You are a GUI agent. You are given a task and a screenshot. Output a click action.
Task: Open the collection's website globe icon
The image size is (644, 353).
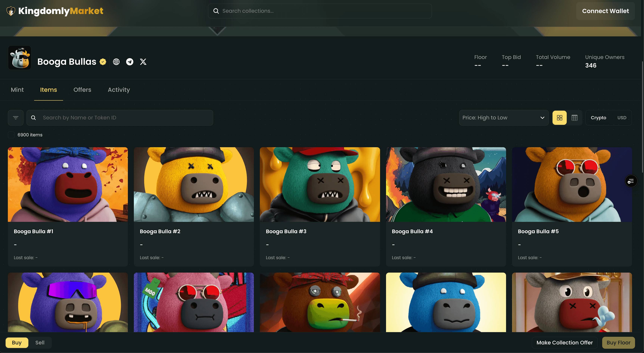click(x=116, y=61)
